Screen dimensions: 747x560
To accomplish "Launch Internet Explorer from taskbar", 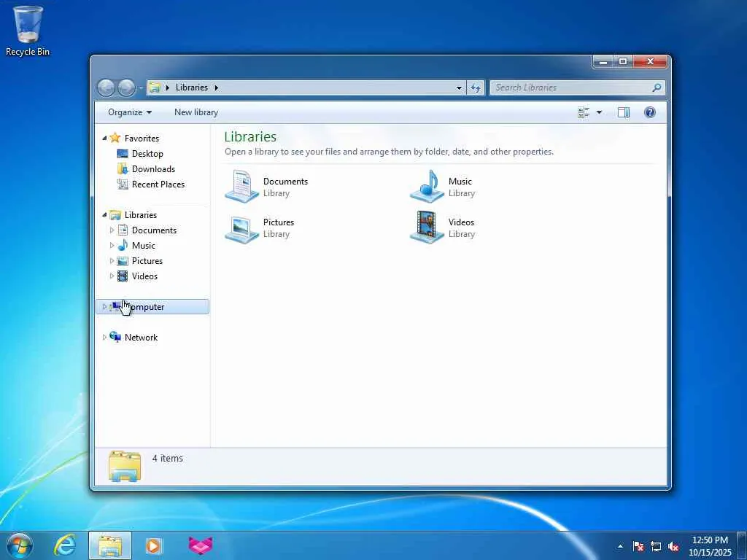I will pos(65,545).
